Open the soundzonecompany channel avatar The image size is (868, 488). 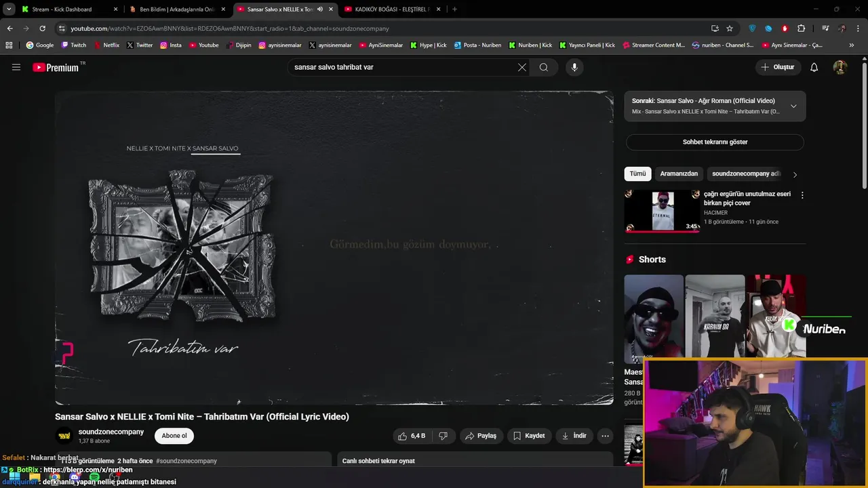coord(64,436)
